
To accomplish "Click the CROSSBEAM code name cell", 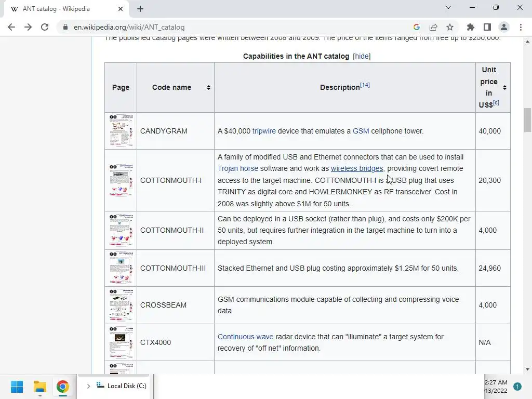I will 176,305.
